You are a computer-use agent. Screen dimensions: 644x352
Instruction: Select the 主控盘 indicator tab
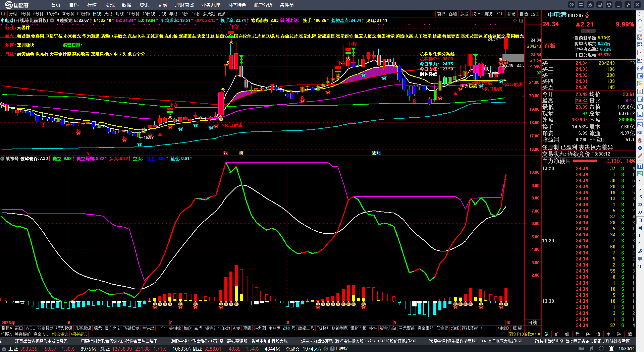coord(274,328)
